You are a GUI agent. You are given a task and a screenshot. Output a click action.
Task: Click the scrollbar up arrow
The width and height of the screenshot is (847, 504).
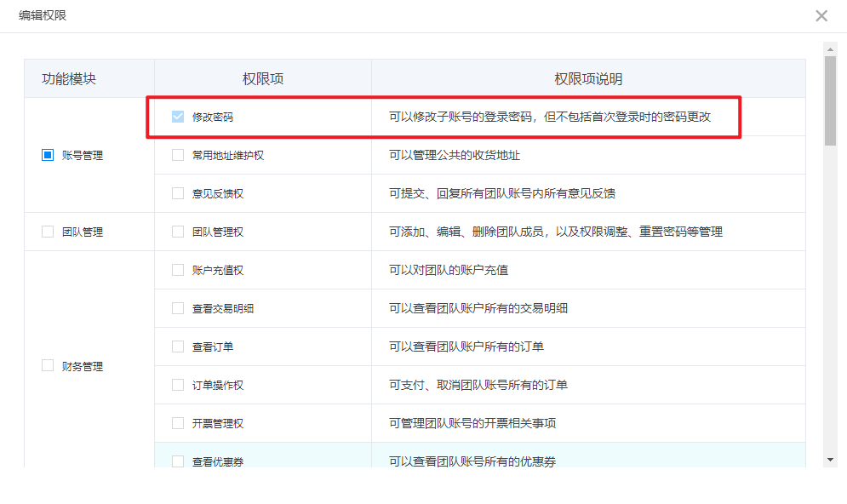[830, 49]
